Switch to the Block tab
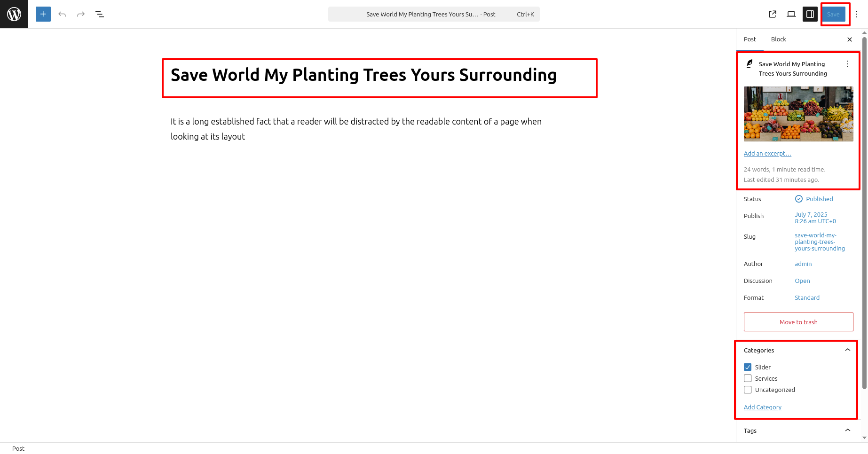 (778, 39)
